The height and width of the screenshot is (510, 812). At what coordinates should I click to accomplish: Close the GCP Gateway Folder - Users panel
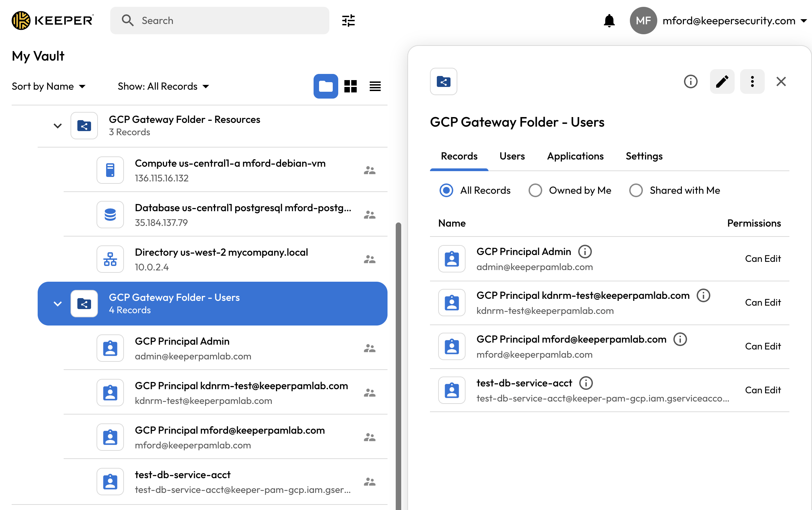781,81
